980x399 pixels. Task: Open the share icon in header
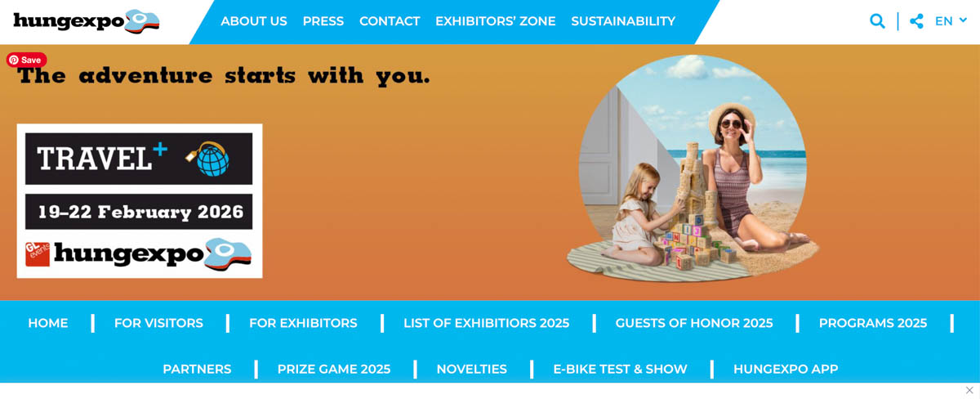[916, 21]
